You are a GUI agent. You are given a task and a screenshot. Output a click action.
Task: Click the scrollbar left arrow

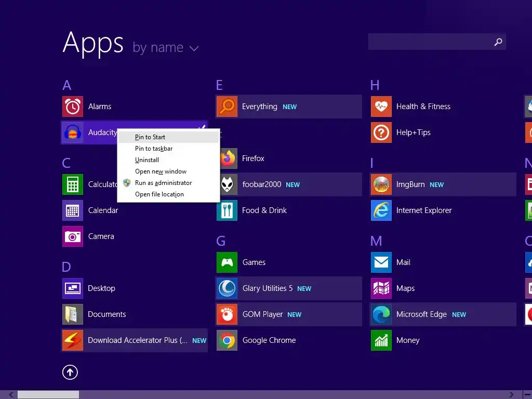tap(11, 395)
